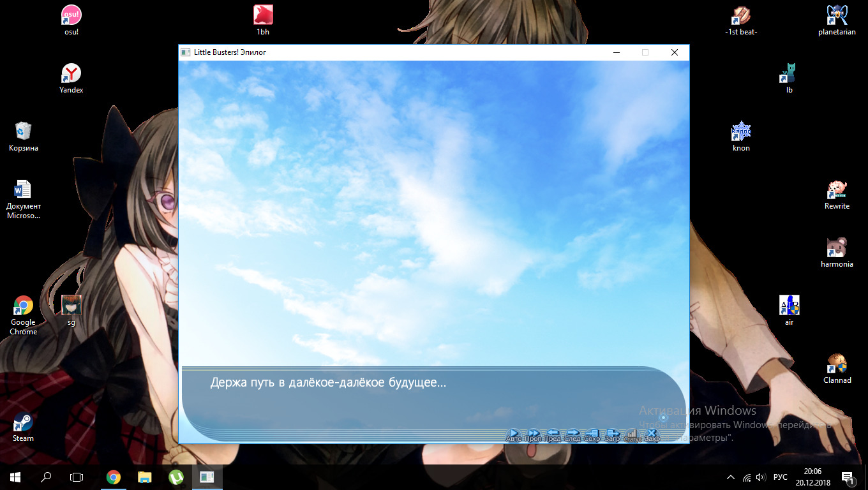The width and height of the screenshot is (868, 490).
Task: Select the Clannad desktop shortcut
Action: 837,368
